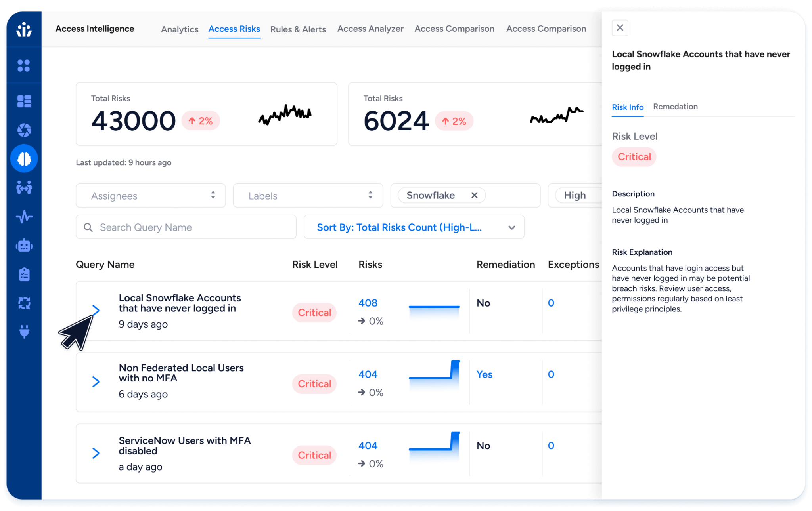The height and width of the screenshot is (511, 812).
Task: Switch to the Remedation tab
Action: click(x=675, y=107)
